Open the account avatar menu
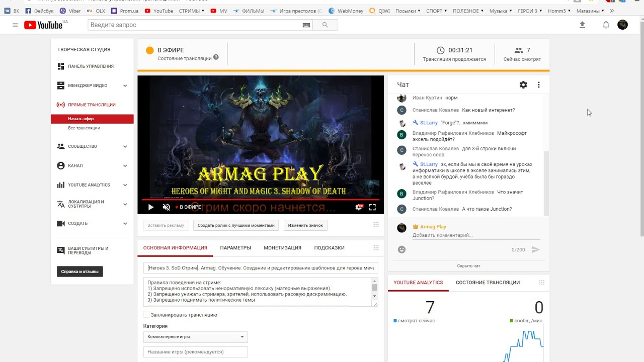This screenshot has height=362, width=644. point(622,25)
